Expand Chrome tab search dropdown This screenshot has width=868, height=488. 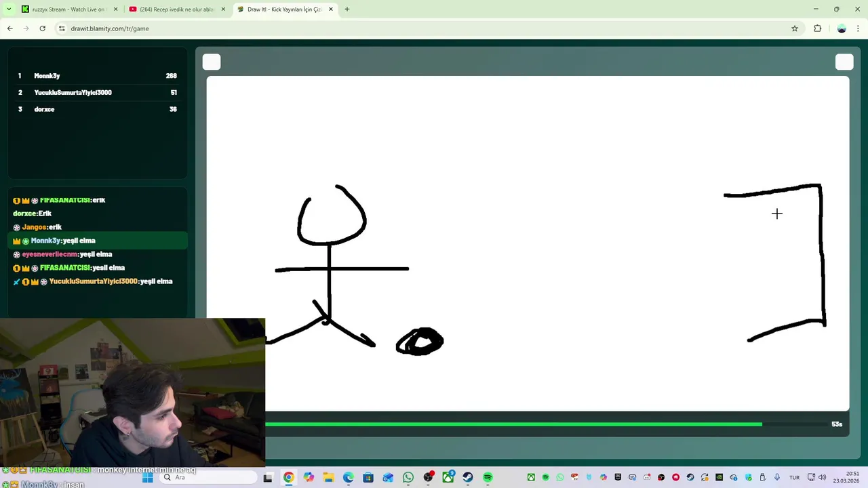[9, 9]
